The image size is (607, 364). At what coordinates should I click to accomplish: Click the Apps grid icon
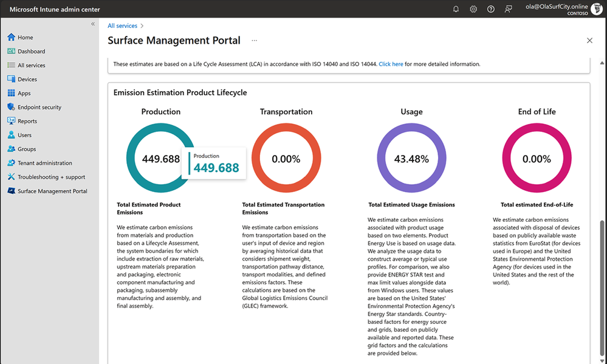(11, 93)
